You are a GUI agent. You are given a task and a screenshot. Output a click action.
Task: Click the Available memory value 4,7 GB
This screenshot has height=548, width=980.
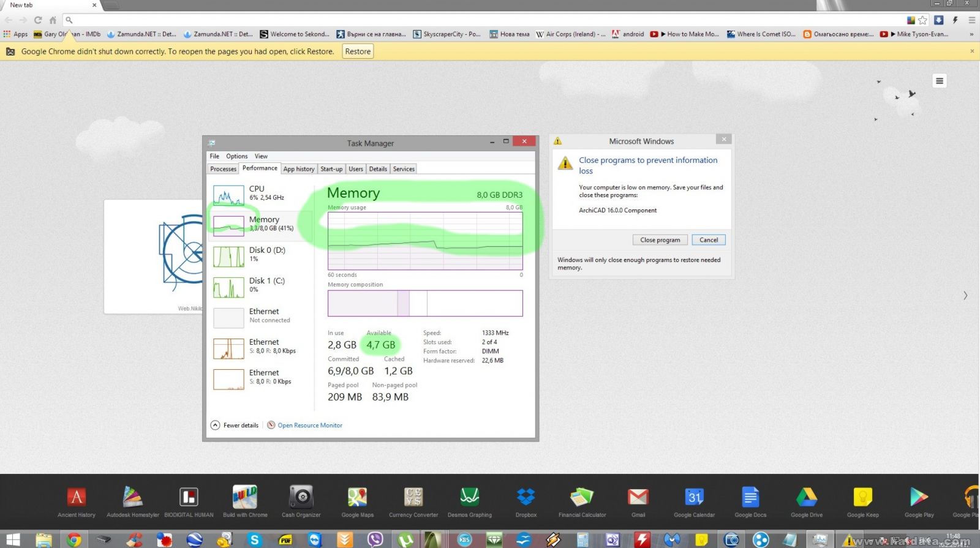pos(381,345)
